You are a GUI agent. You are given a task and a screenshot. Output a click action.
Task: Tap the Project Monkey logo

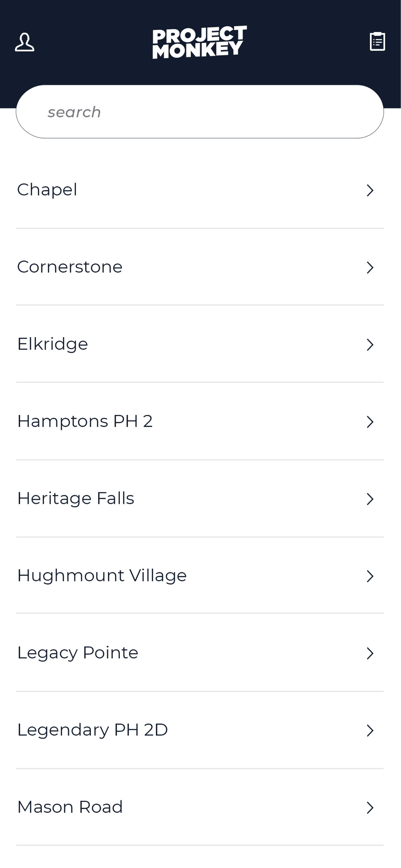[200, 42]
